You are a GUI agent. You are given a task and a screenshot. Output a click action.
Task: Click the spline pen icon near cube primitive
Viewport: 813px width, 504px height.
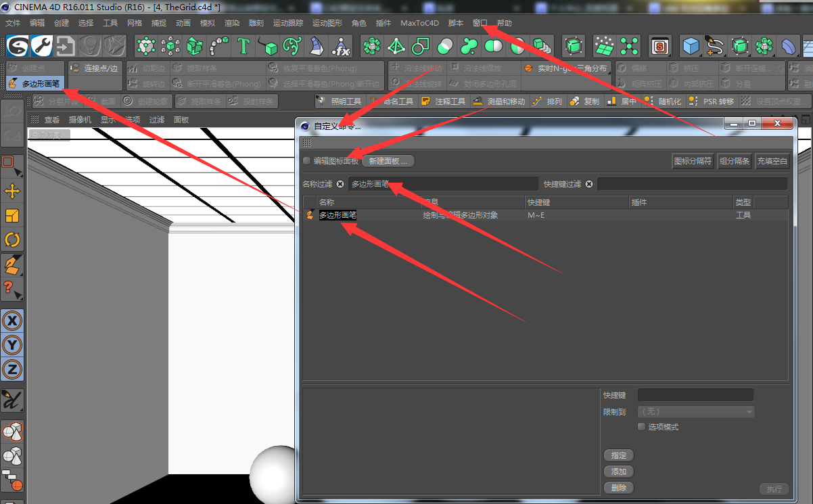pos(715,46)
